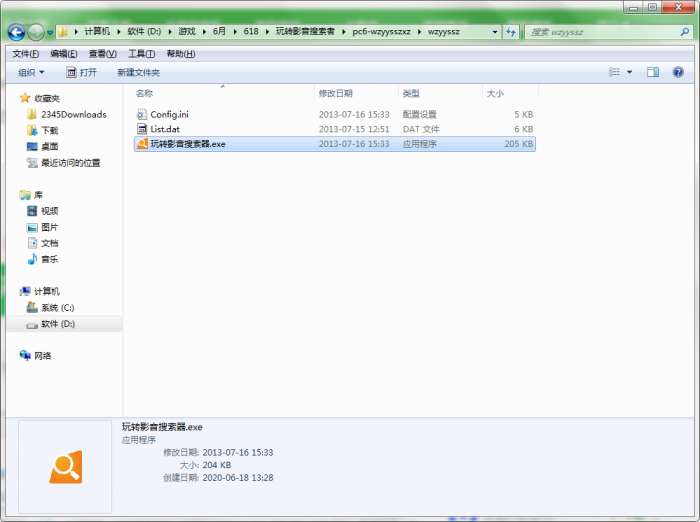Click 软件 (D:) in the address path
The image size is (700, 522).
tap(144, 32)
